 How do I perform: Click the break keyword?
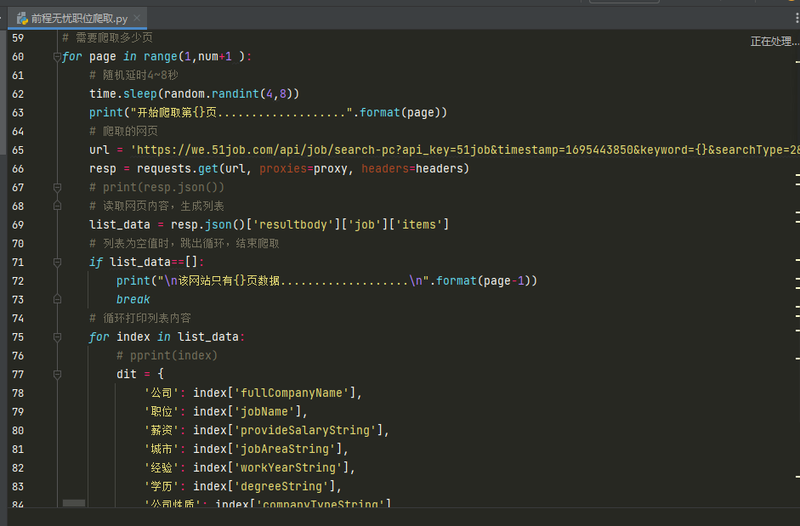pyautogui.click(x=133, y=299)
